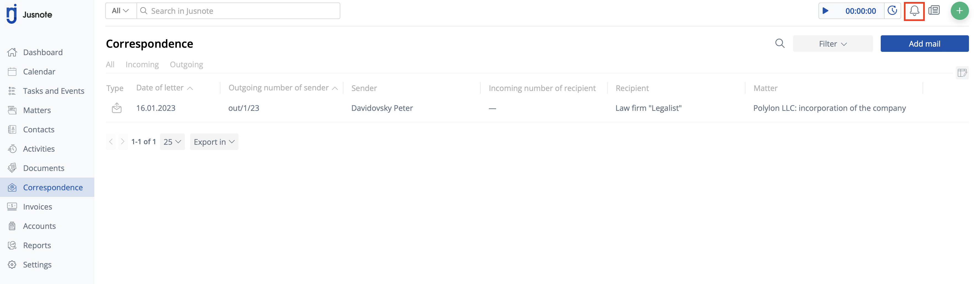Click the Sender column header

pyautogui.click(x=364, y=88)
